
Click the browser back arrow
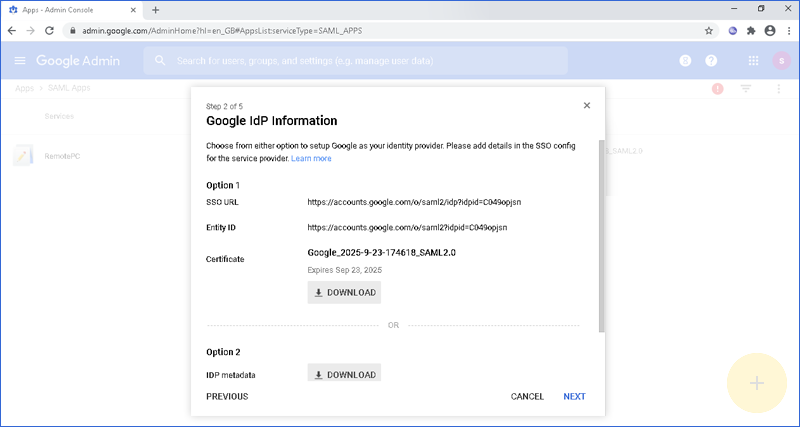coord(12,30)
